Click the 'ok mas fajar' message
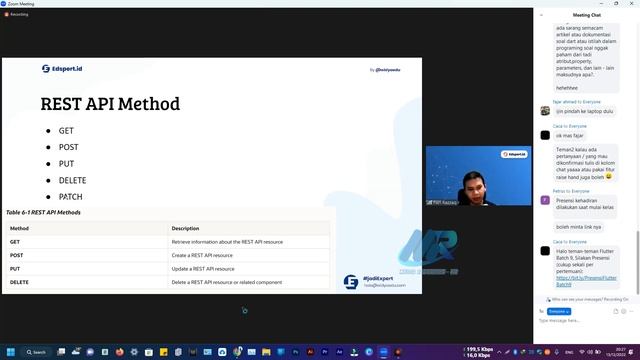Screen dimensions: 640x360 coord(570,136)
